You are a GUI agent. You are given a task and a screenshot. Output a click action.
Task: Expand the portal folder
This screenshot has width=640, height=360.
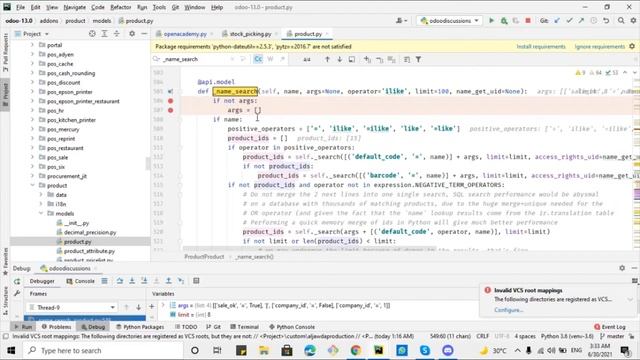click(32, 45)
